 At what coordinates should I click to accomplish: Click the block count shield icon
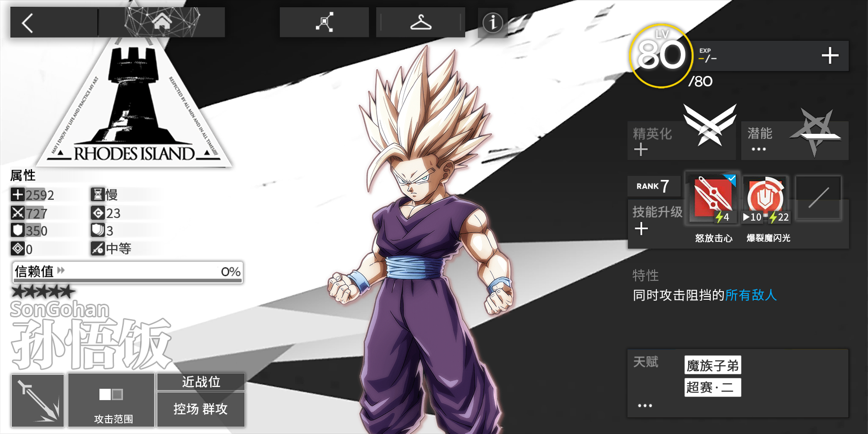pyautogui.click(x=98, y=231)
